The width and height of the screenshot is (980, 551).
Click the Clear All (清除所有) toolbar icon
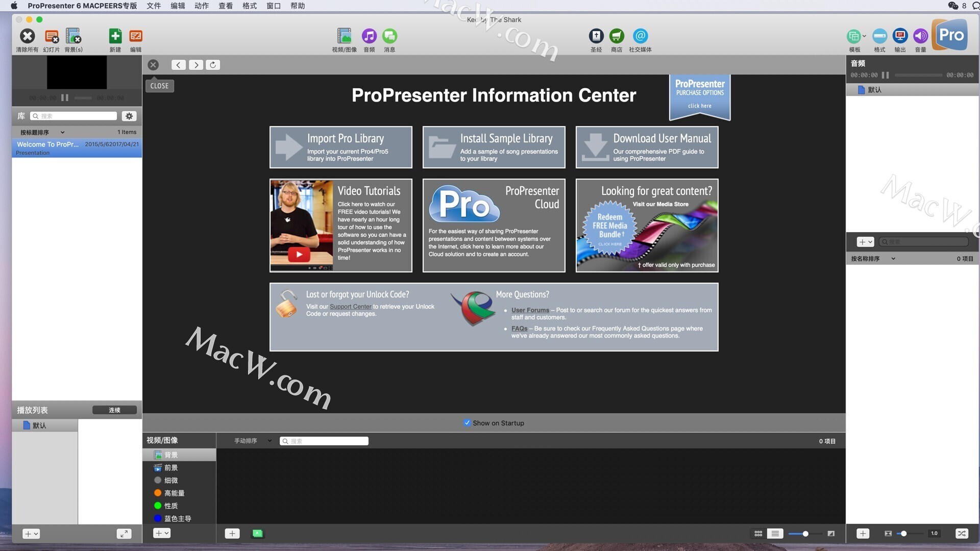[27, 36]
